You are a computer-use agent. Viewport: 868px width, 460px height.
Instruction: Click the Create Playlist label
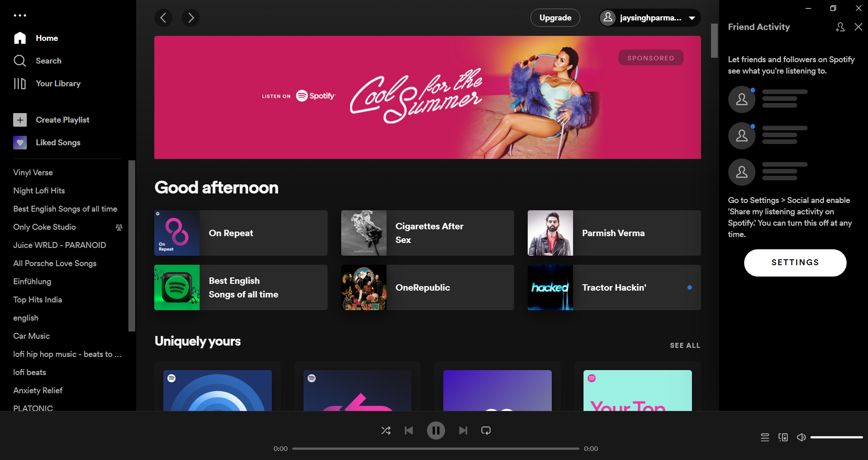[x=63, y=120]
